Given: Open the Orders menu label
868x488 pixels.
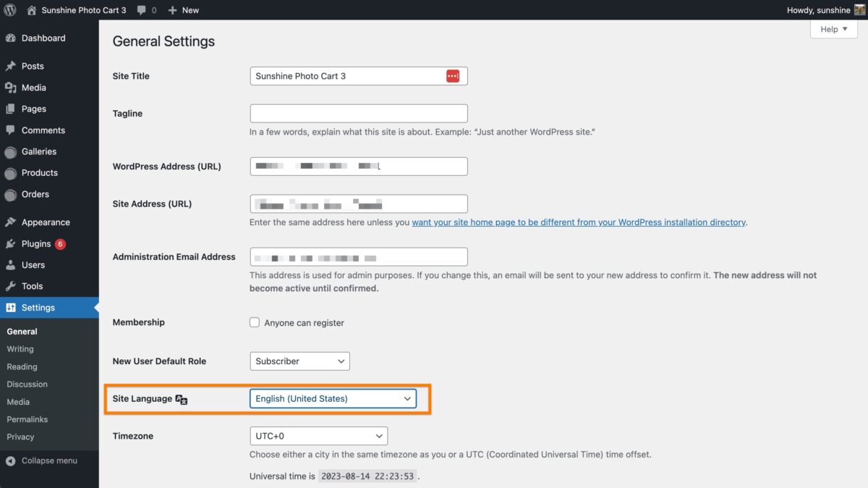Looking at the screenshot, I should (x=35, y=194).
